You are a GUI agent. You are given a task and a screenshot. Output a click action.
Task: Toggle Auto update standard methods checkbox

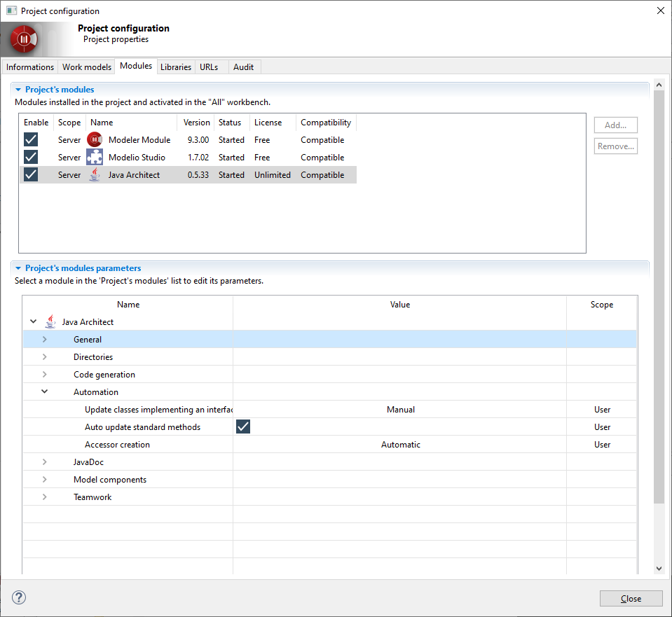coord(243,427)
